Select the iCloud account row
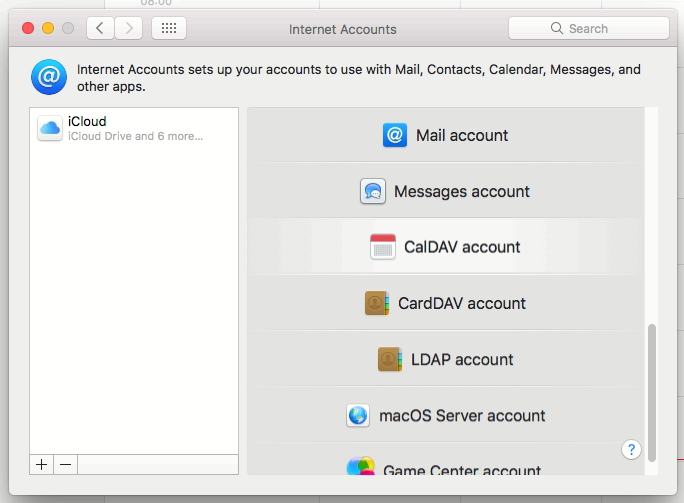684x503 pixels. (x=134, y=128)
